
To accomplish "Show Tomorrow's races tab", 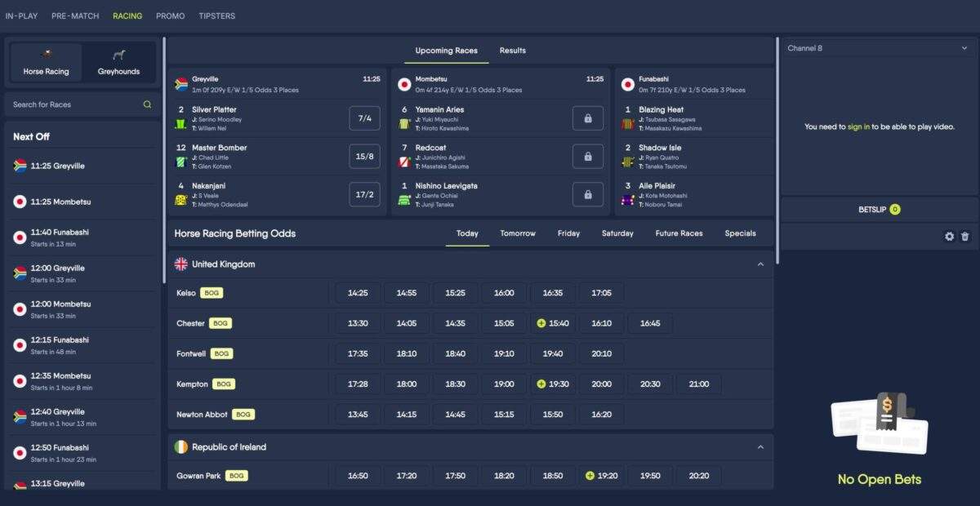I will coord(518,233).
